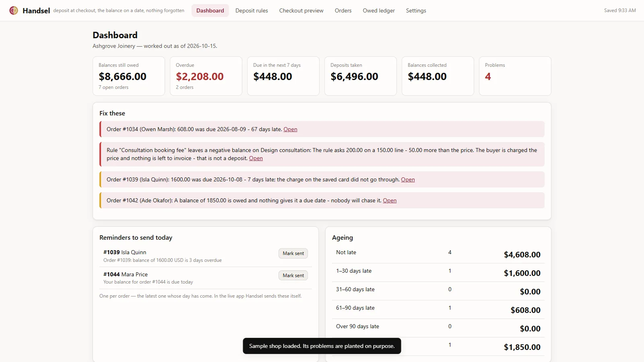Click the Fix these heading
The height and width of the screenshot is (362, 644).
tap(112, 113)
